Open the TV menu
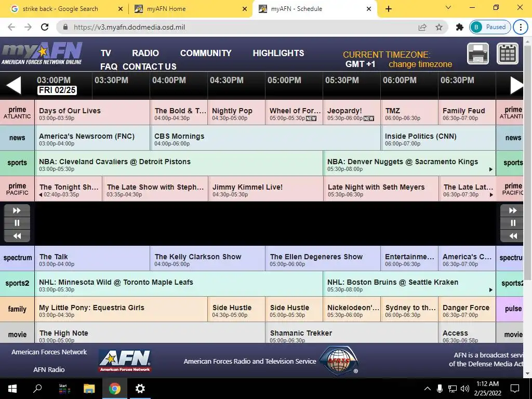532x399 pixels. pos(106,54)
